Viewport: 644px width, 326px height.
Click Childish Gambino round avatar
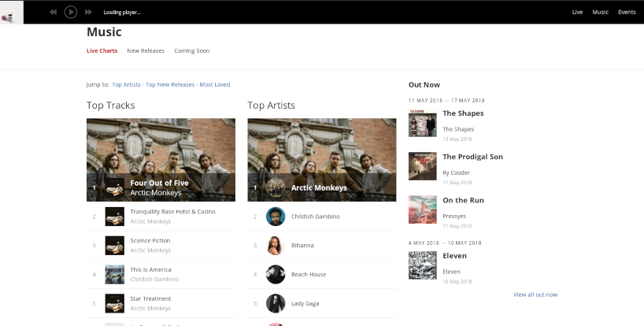[x=276, y=217]
